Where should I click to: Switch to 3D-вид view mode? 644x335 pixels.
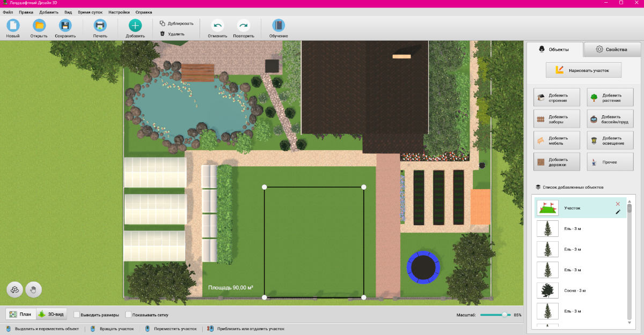(52, 315)
